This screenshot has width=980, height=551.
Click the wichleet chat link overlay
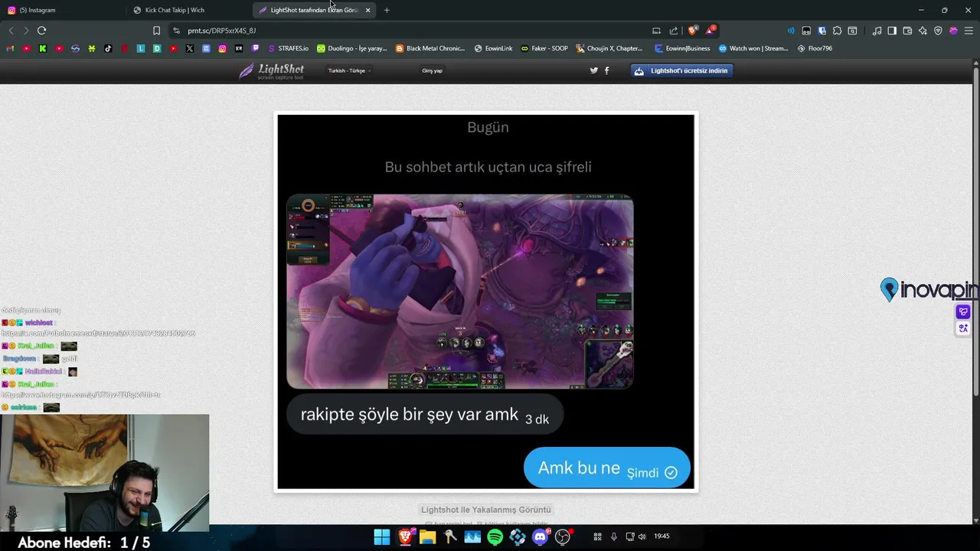[x=98, y=334]
